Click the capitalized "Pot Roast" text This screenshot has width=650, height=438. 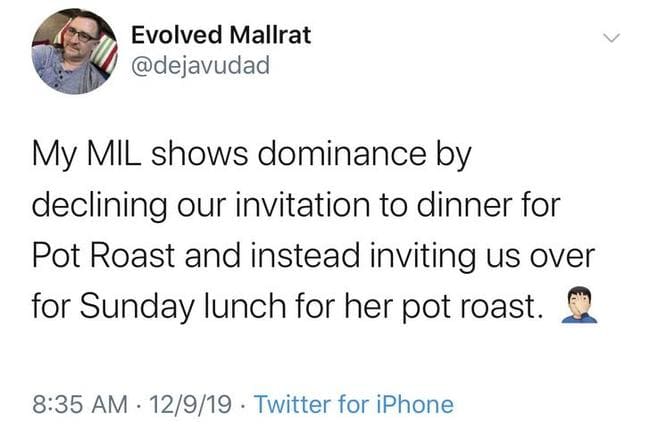click(x=103, y=255)
